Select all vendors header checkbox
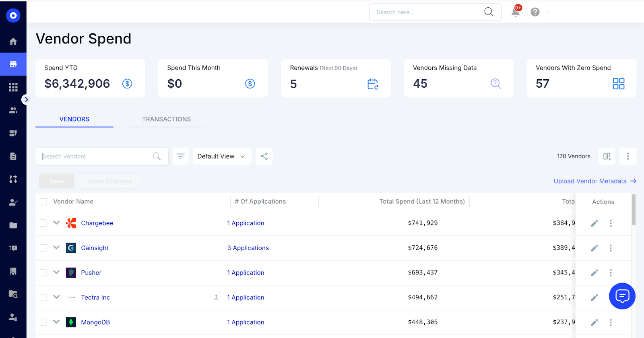The width and height of the screenshot is (644, 338). (43, 202)
